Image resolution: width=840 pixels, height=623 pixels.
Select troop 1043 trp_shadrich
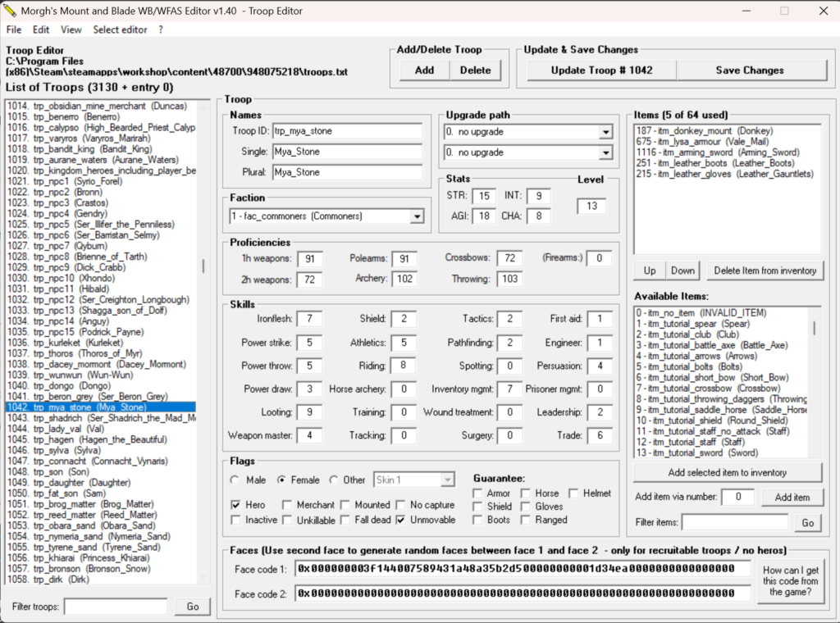pos(101,418)
